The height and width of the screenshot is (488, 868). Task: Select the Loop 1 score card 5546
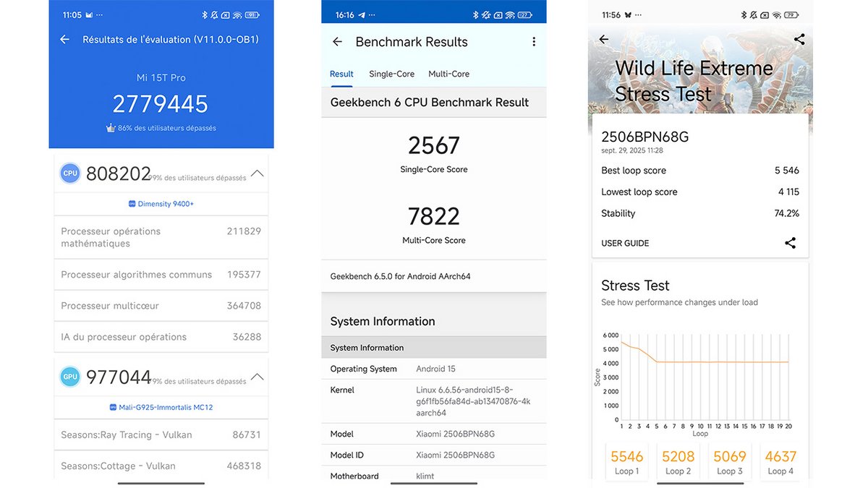626,462
